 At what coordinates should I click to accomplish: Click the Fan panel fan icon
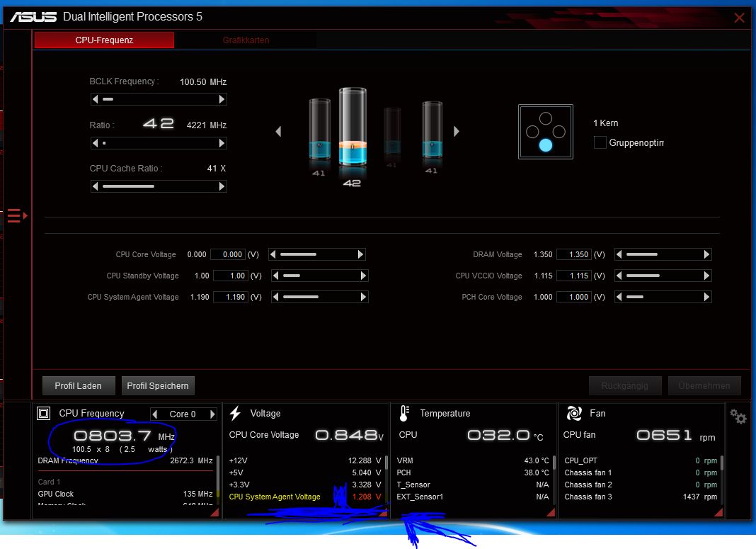point(574,414)
